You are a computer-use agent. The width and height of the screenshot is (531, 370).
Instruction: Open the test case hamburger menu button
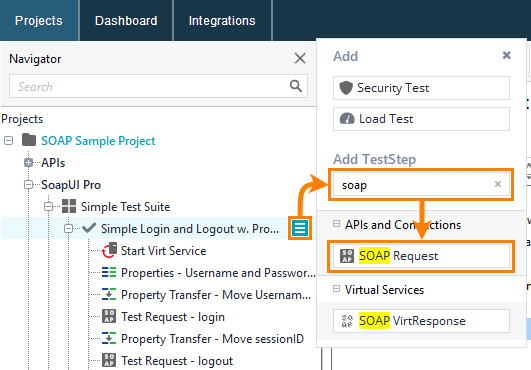pos(300,228)
